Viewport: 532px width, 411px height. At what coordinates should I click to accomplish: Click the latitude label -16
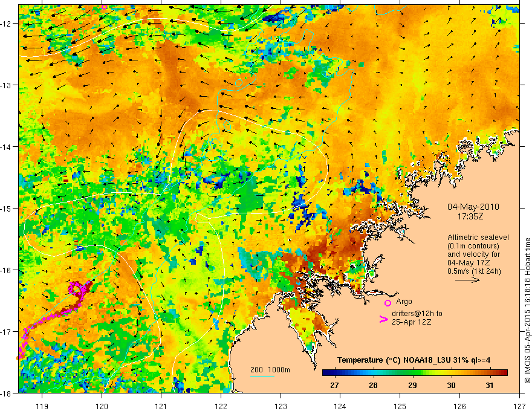point(6,270)
